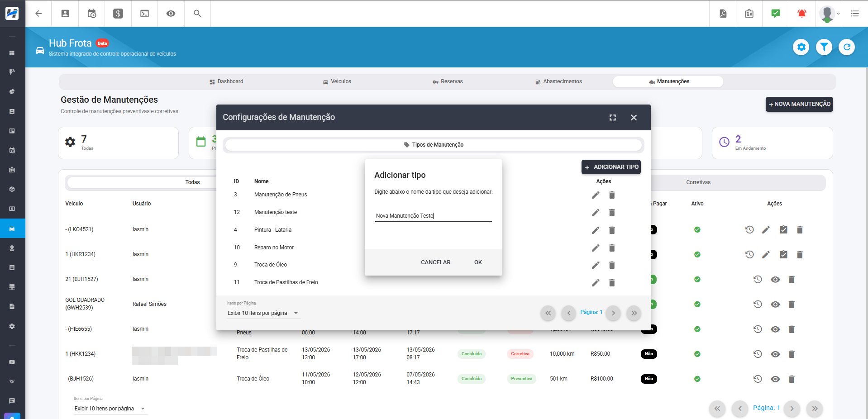The height and width of the screenshot is (419, 868).
Task: View history for LKO4521 maintenance row
Action: (x=749, y=230)
